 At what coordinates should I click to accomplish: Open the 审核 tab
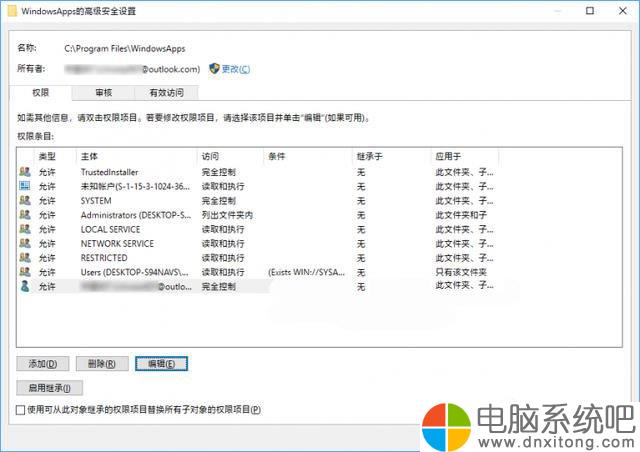103,93
